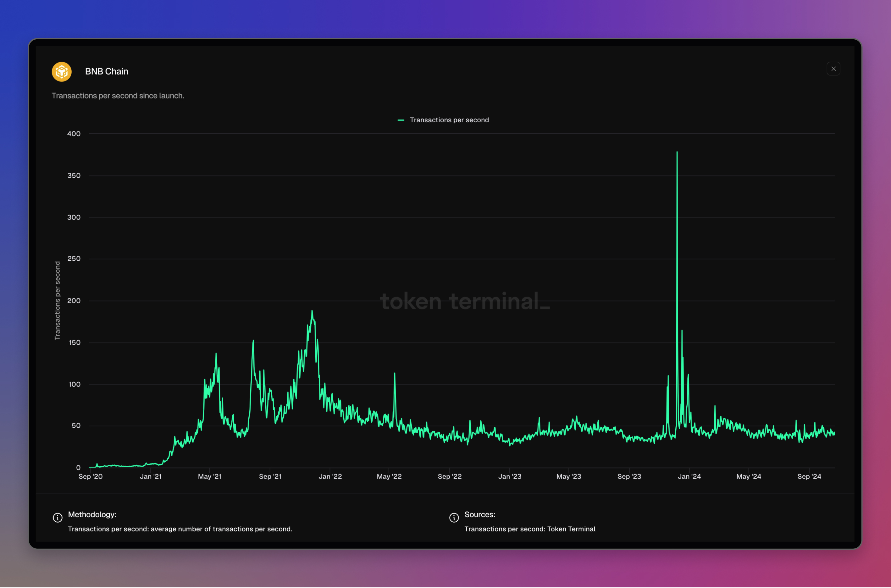This screenshot has width=891, height=588.
Task: Click the 300 y-axis label
Action: pyautogui.click(x=74, y=218)
